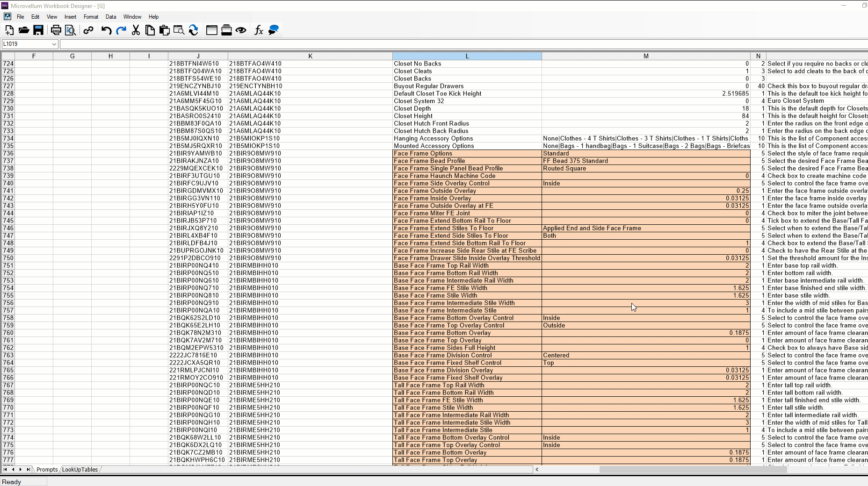Click the formula bar input field
This screenshot has height=486, width=868.
[463, 44]
